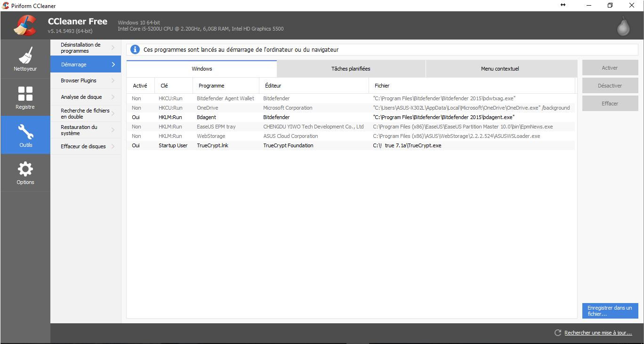This screenshot has width=644, height=344.
Task: Open the Nettoyeur broom section
Action: (25, 59)
